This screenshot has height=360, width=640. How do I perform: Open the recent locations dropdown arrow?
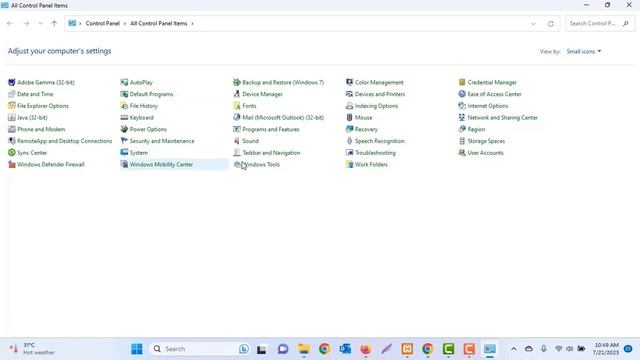tap(40, 24)
